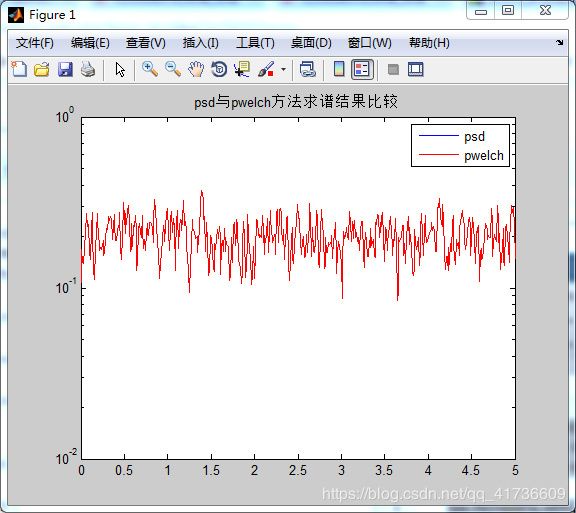Show plot tools and dock figure
The width and height of the screenshot is (576, 513).
[415, 69]
